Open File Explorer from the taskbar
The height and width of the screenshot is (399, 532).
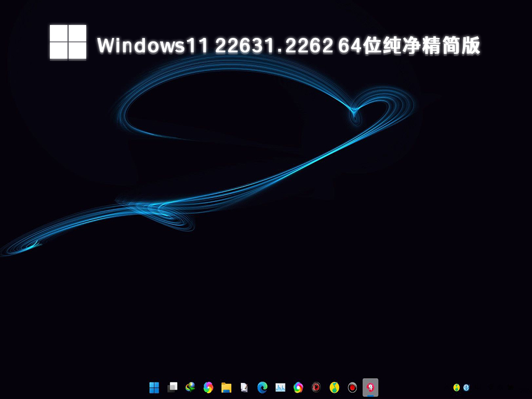pos(226,387)
